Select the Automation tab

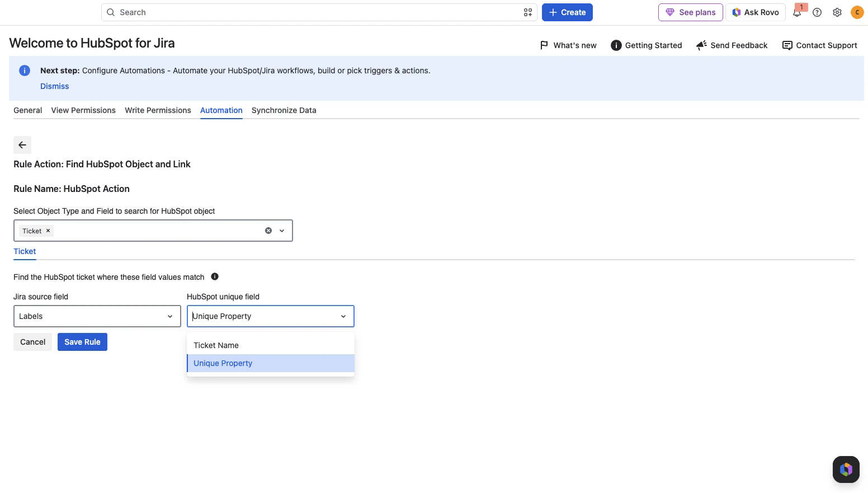(221, 110)
